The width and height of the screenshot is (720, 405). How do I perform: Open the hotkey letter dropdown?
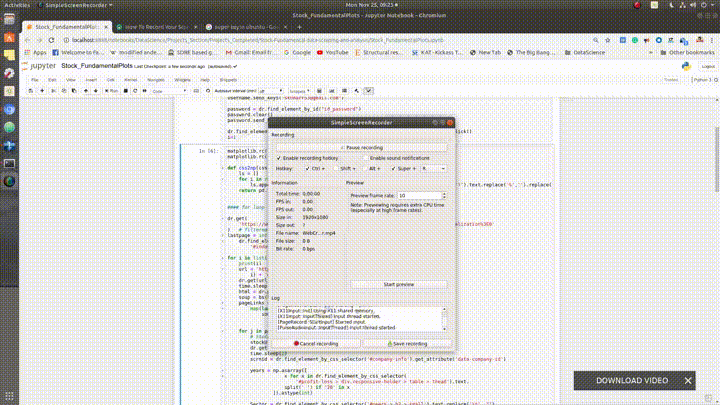pyautogui.click(x=433, y=169)
